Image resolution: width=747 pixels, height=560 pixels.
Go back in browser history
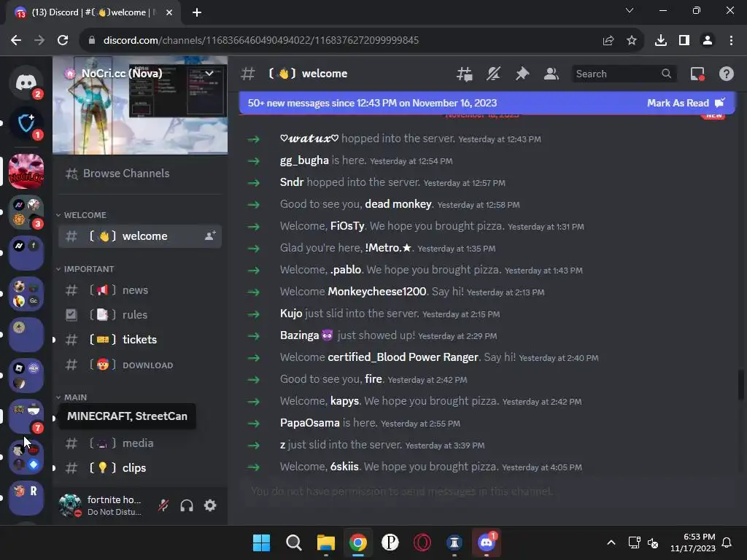[16, 41]
